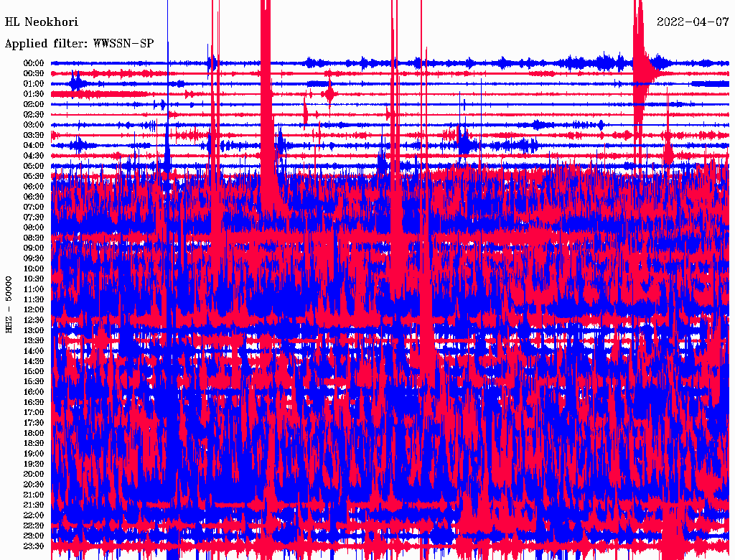This screenshot has height=560, width=735.
Task: Select the 09:00 time row label
Action: tap(34, 248)
